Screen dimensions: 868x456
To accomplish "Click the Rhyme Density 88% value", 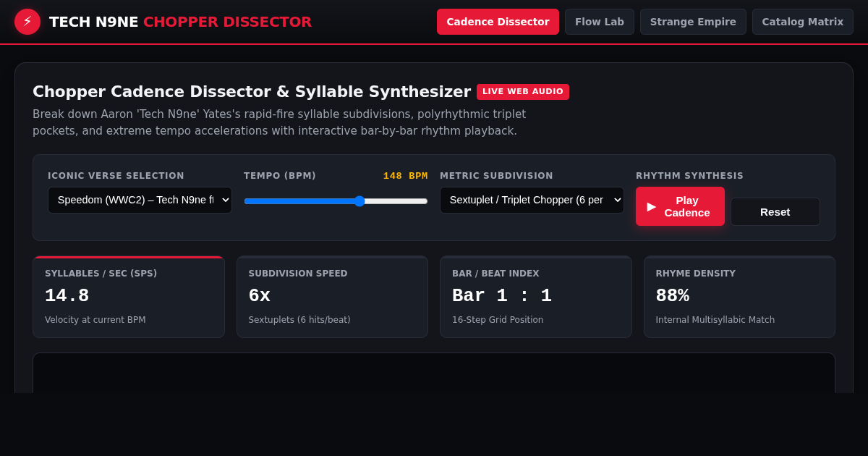I will (x=672, y=296).
